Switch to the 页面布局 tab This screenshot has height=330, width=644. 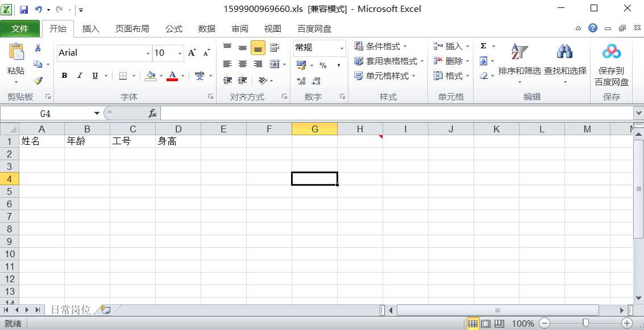(132, 28)
